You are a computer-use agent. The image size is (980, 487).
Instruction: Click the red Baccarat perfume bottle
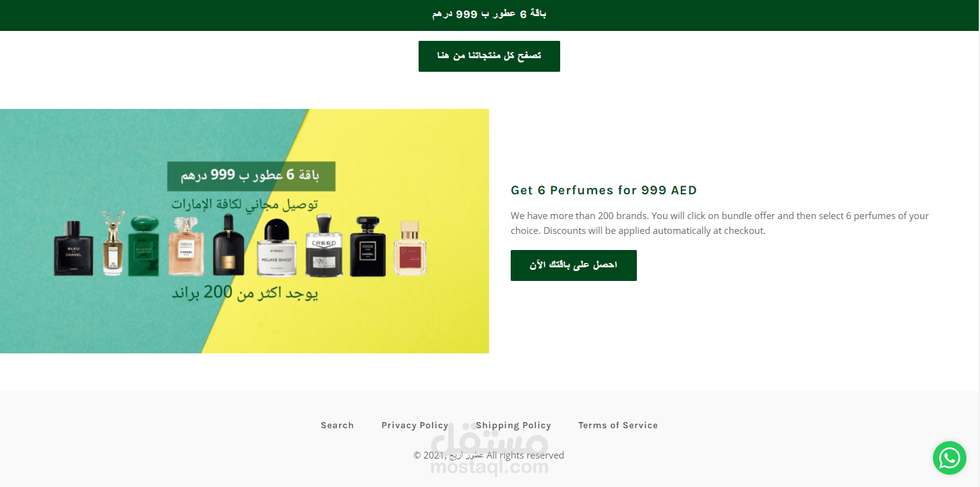(x=410, y=248)
